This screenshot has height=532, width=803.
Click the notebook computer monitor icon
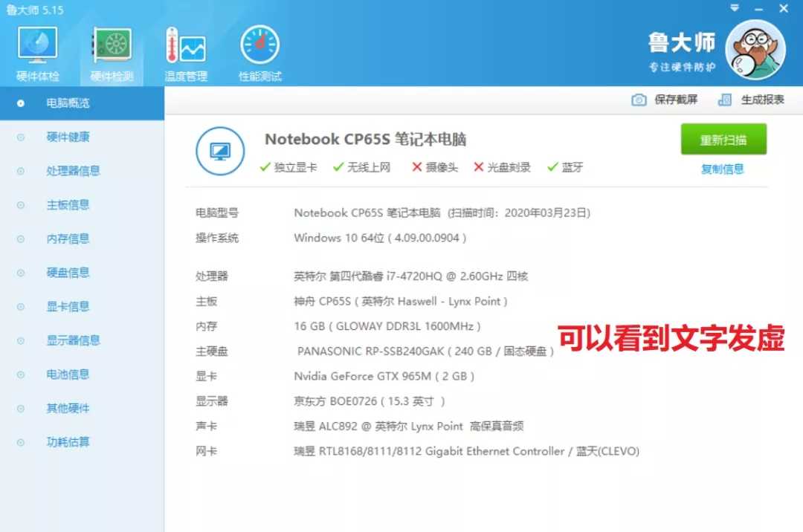tap(220, 152)
